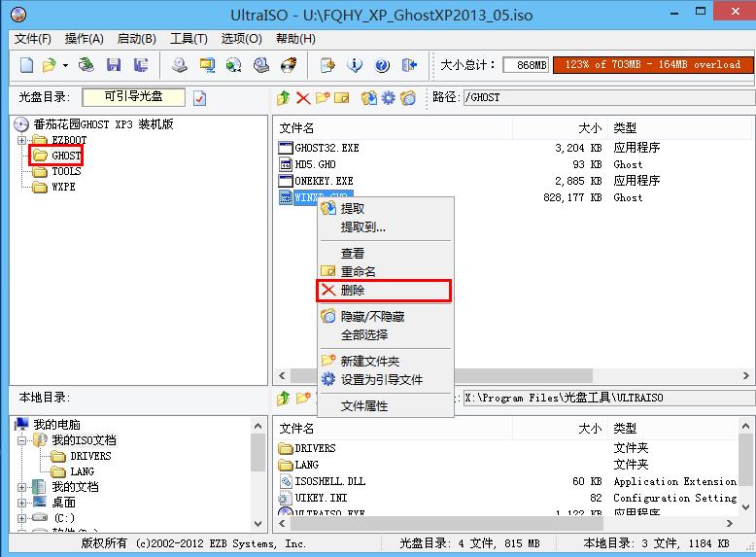This screenshot has height=557, width=756.
Task: Open the dropdown arrow next to Open icon
Action: tap(65, 65)
